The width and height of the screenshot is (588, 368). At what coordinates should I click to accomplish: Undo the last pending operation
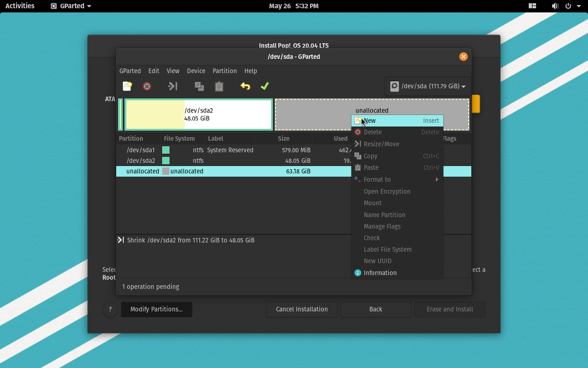[x=245, y=86]
